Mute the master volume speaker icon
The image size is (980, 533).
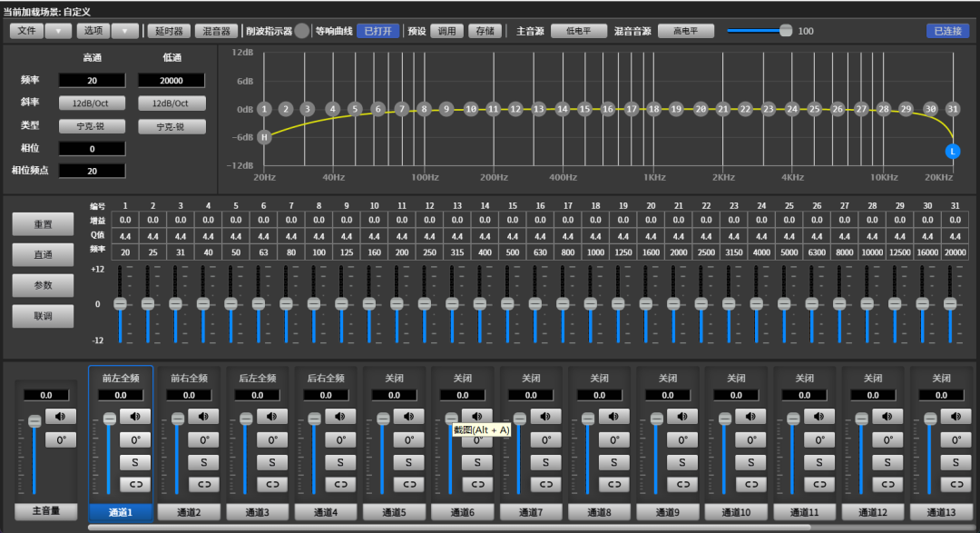pos(61,417)
